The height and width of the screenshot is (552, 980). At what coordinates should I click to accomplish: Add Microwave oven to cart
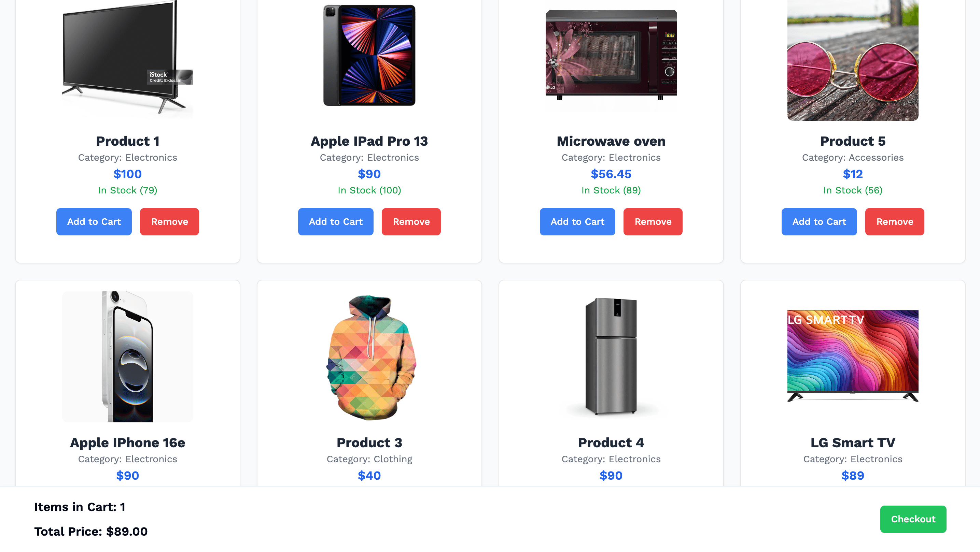pyautogui.click(x=577, y=222)
